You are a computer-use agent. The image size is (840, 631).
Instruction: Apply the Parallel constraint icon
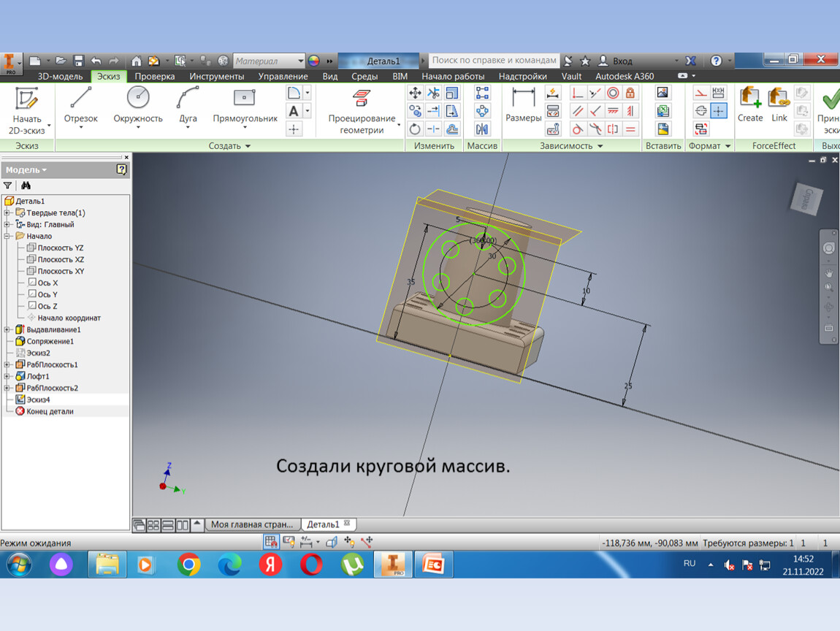(577, 112)
